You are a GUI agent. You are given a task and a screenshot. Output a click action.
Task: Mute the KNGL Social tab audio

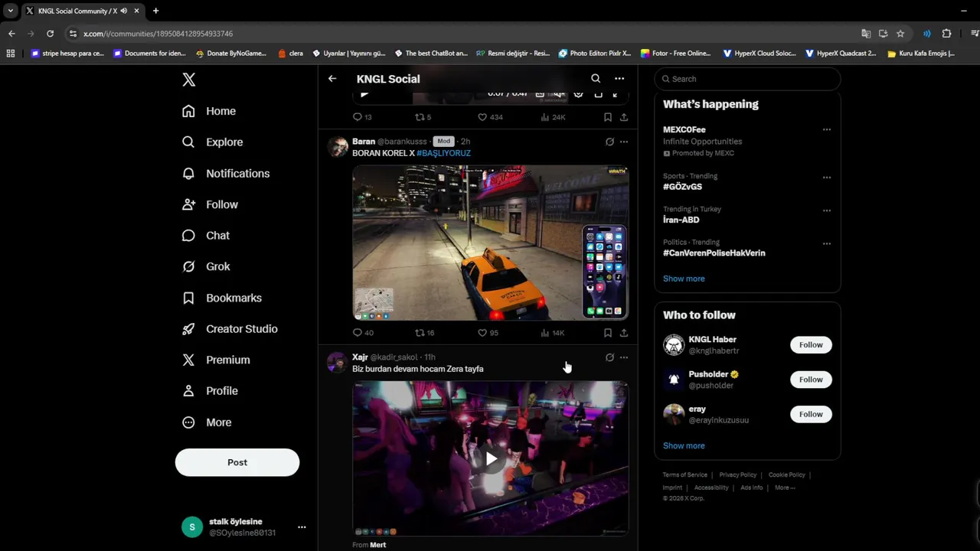(124, 11)
